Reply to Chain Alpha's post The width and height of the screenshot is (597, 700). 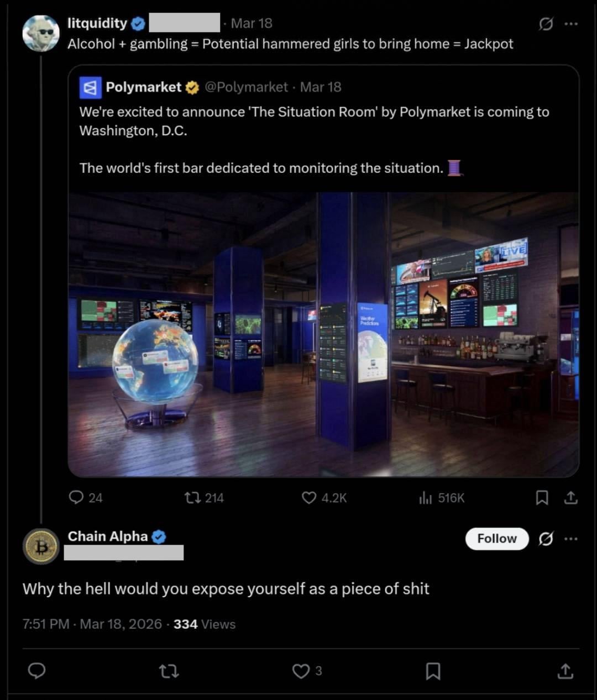[36, 671]
